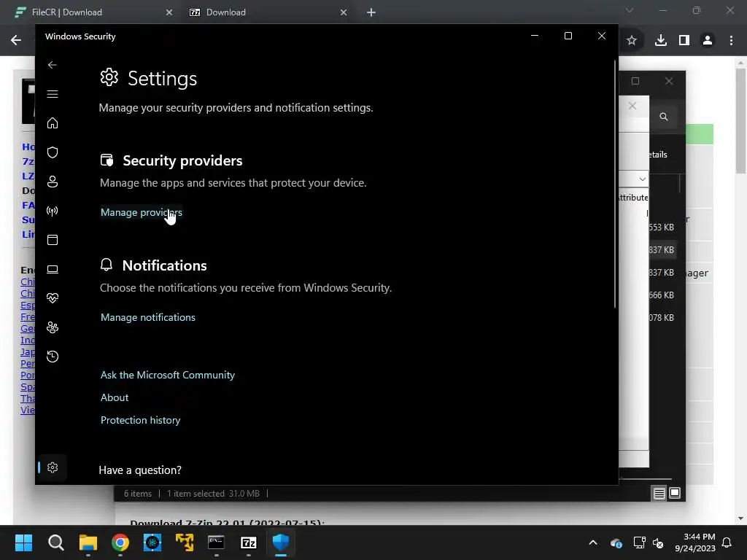747x560 pixels.
Task: Open Account protection person icon
Action: tap(53, 182)
